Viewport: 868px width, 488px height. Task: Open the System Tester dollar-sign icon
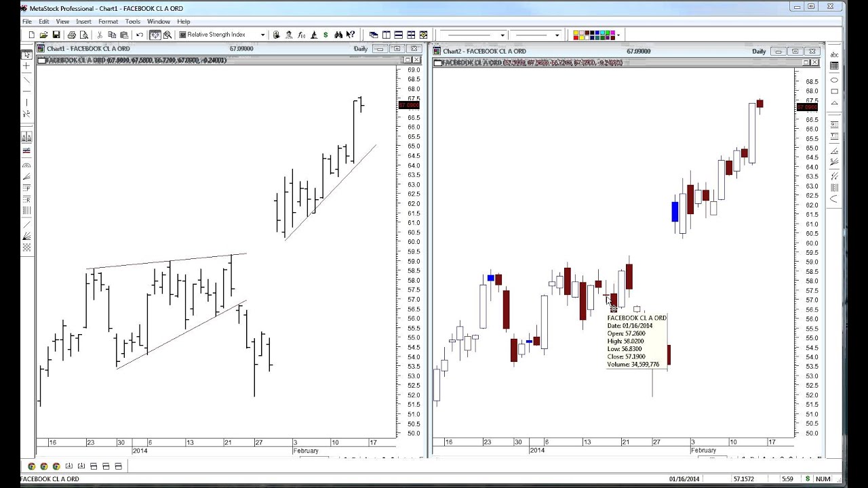coord(325,35)
